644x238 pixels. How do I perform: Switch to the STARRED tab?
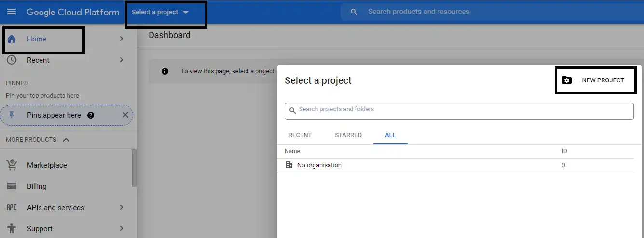click(348, 135)
